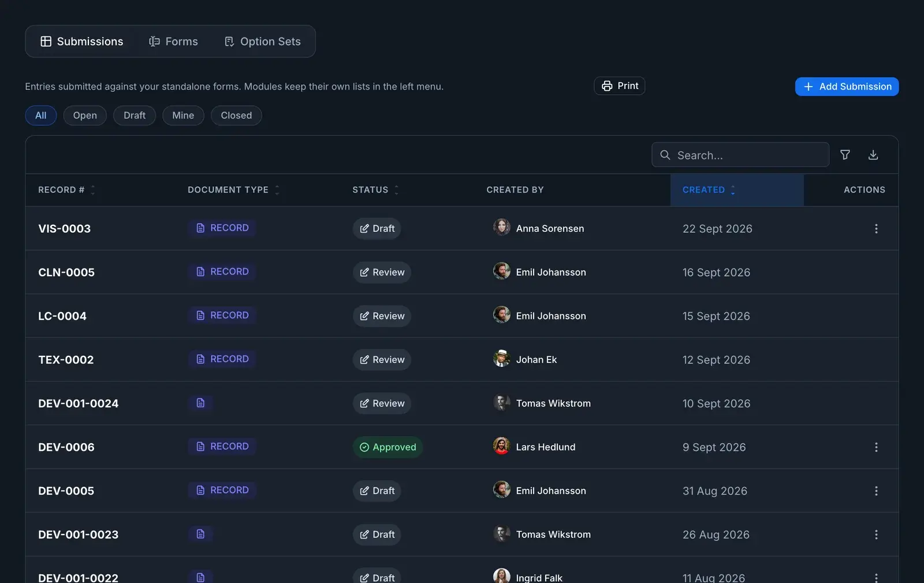Click RECORD badge in CLN-0005 row
Image resolution: width=924 pixels, height=583 pixels.
tap(222, 272)
